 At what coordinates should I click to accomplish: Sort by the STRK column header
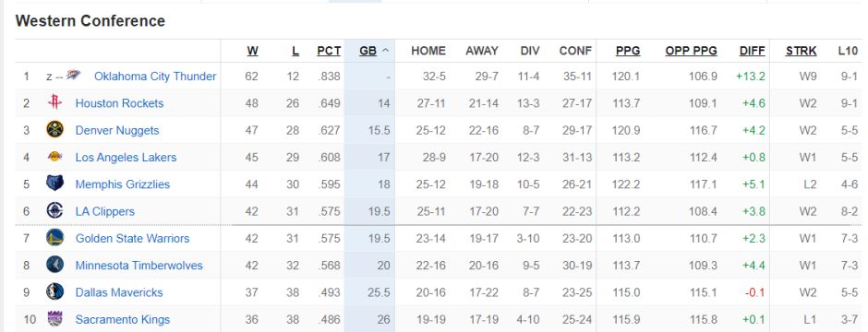(x=801, y=51)
